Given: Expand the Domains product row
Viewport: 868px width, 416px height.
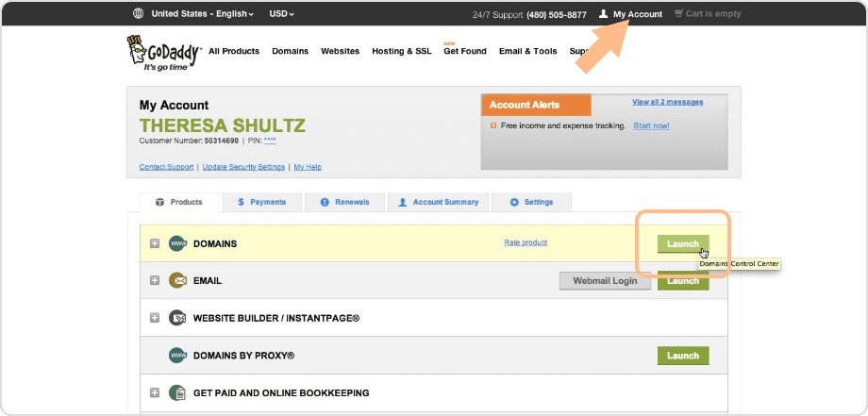Looking at the screenshot, I should tap(155, 243).
